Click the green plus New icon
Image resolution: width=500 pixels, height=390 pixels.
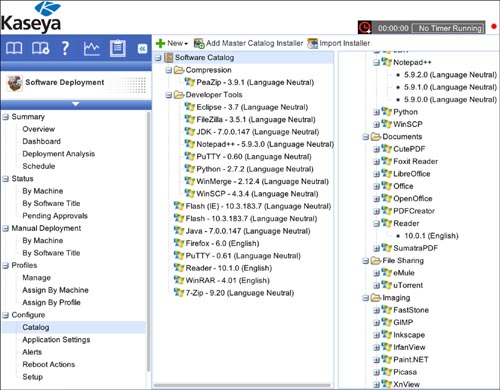click(x=160, y=43)
